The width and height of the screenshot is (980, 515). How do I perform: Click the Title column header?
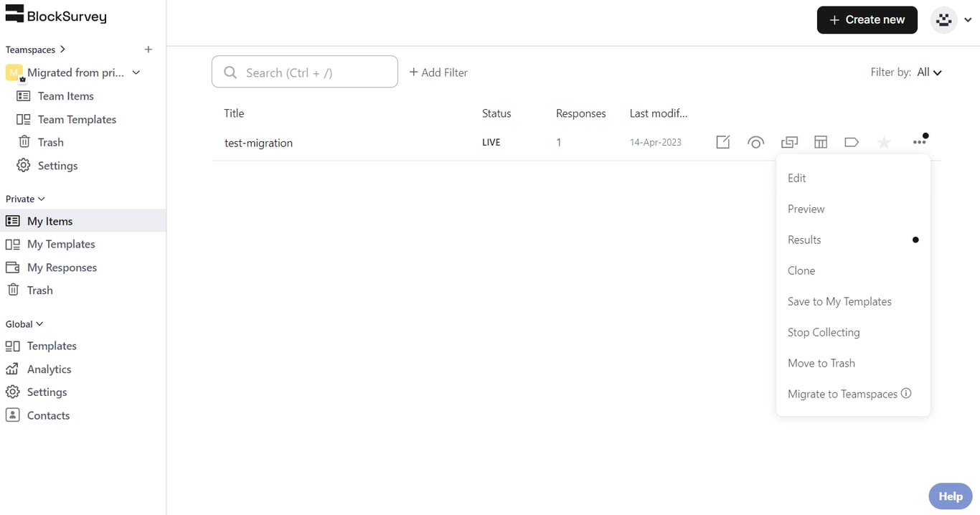234,113
